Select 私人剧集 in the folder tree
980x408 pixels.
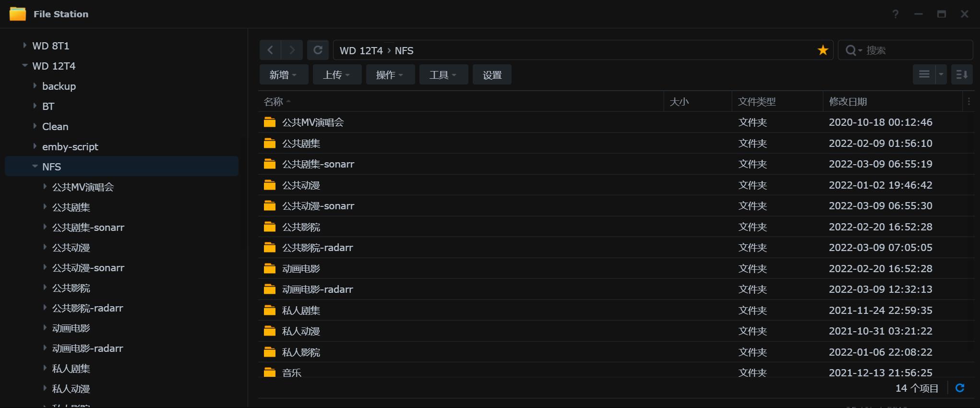(x=71, y=368)
